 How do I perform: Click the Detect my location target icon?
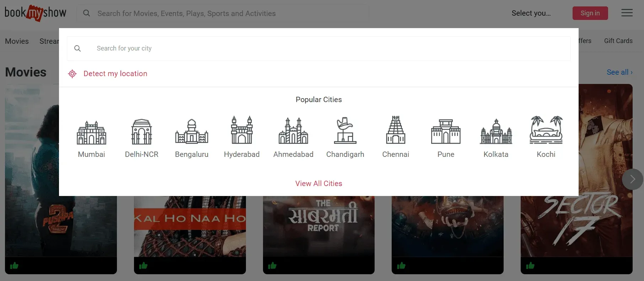point(72,74)
